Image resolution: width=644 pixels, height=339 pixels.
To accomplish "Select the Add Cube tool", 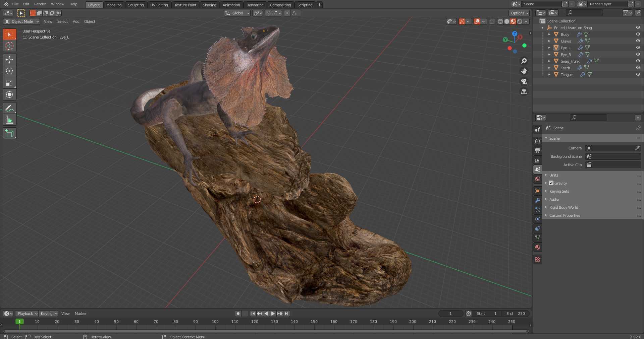I will (9, 133).
